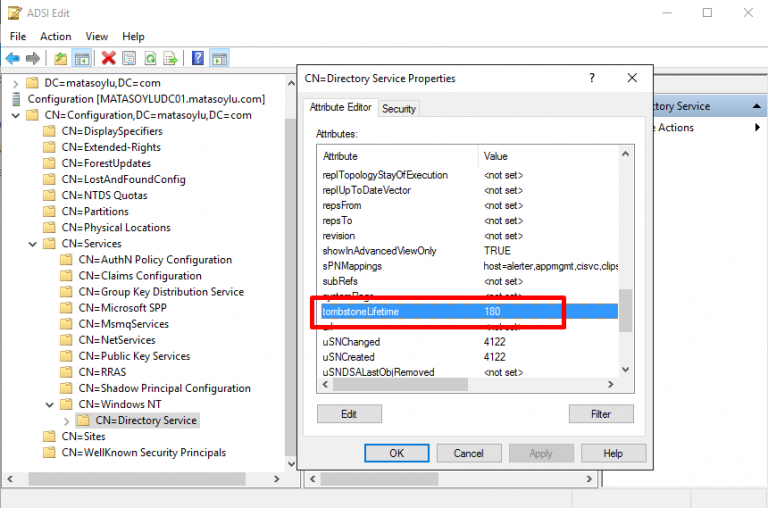Open the Action menu
The height and width of the screenshot is (508, 768).
click(x=55, y=37)
